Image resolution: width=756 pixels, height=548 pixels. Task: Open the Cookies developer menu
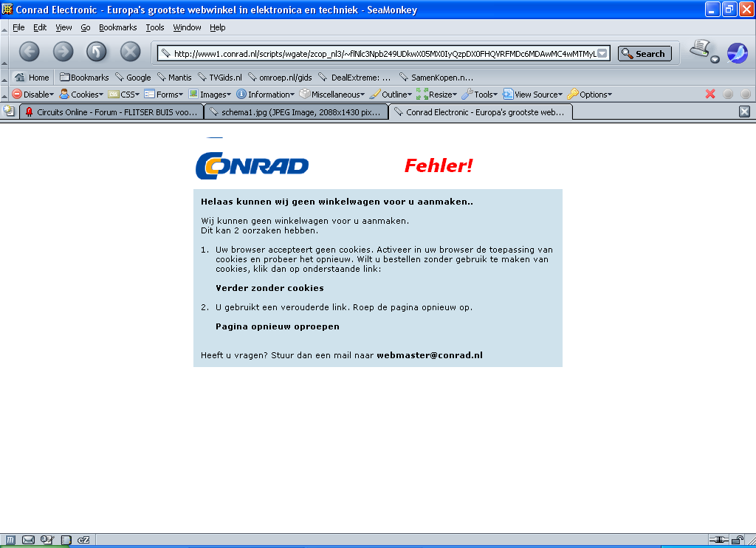coord(81,95)
